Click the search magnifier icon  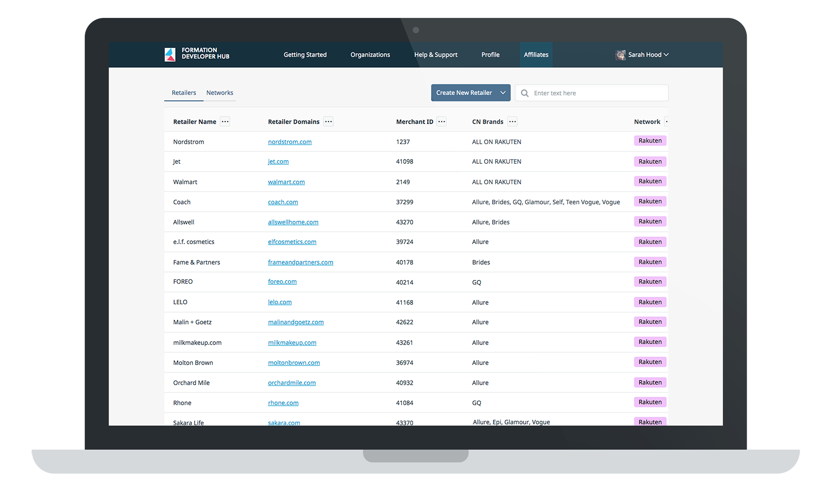(525, 93)
